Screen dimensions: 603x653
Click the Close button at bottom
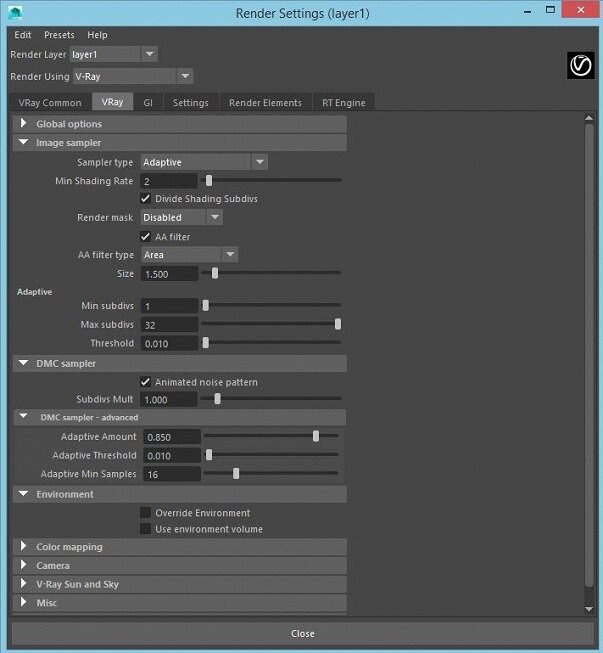click(x=303, y=633)
